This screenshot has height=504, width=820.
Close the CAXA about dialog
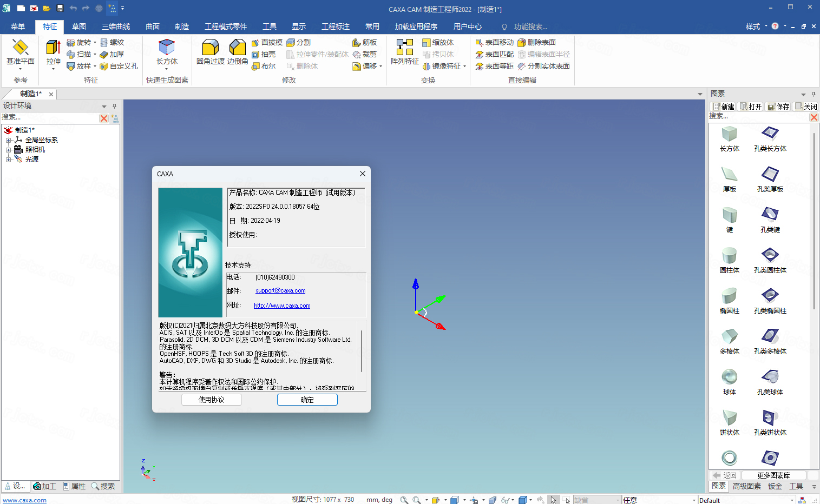[363, 174]
